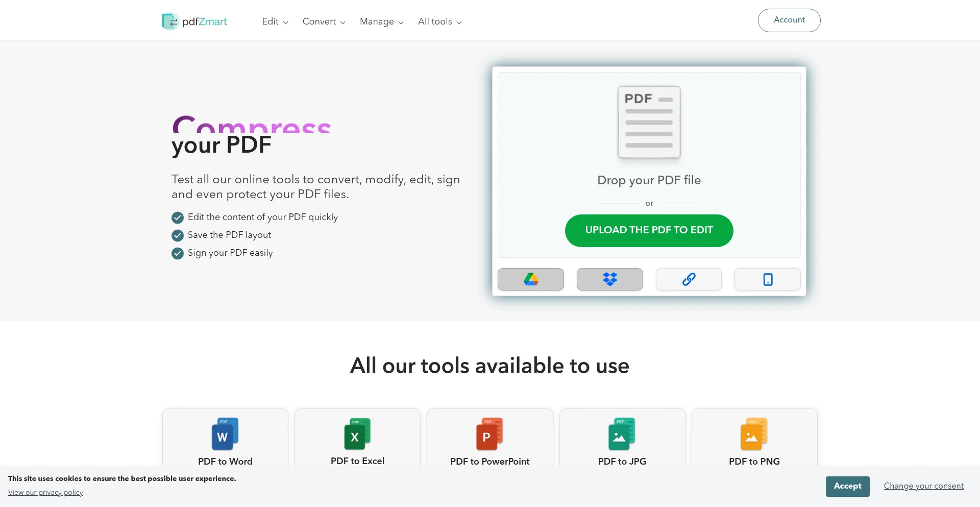The width and height of the screenshot is (980, 507).
Task: Open the All tools menu
Action: 439,21
